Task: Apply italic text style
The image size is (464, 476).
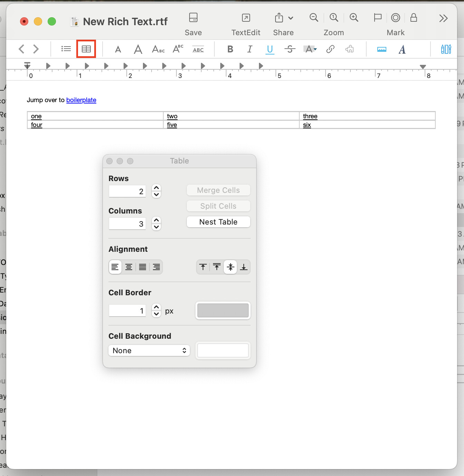Action: coord(250,49)
